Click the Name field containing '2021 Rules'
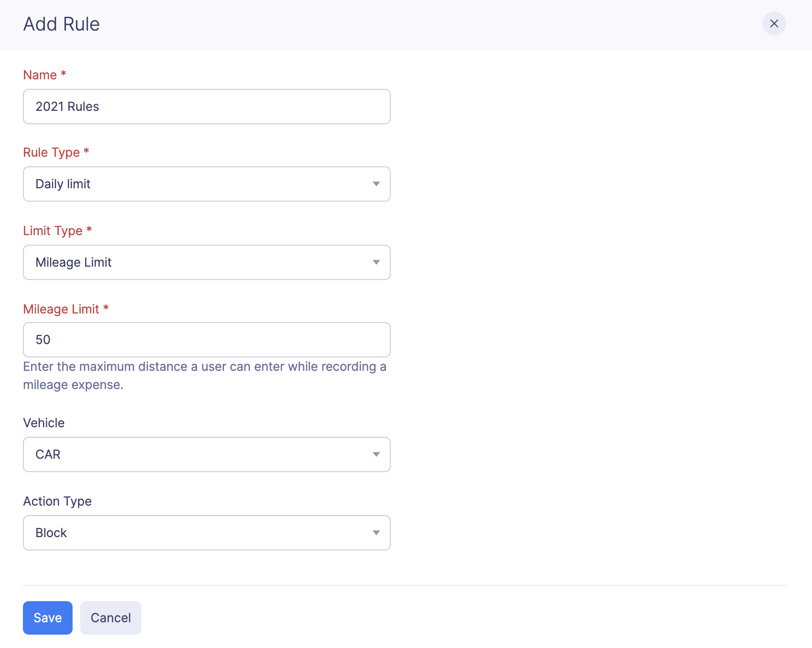The height and width of the screenshot is (648, 812). [206, 107]
